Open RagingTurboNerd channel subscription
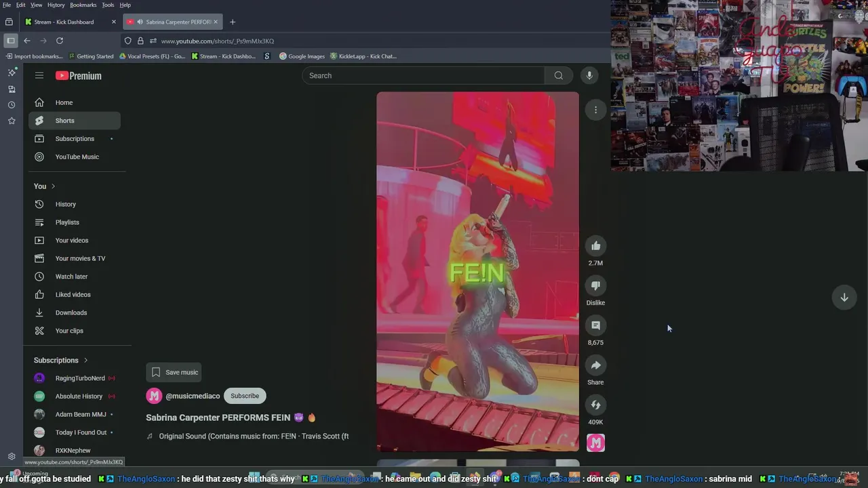868x488 pixels. [75, 378]
